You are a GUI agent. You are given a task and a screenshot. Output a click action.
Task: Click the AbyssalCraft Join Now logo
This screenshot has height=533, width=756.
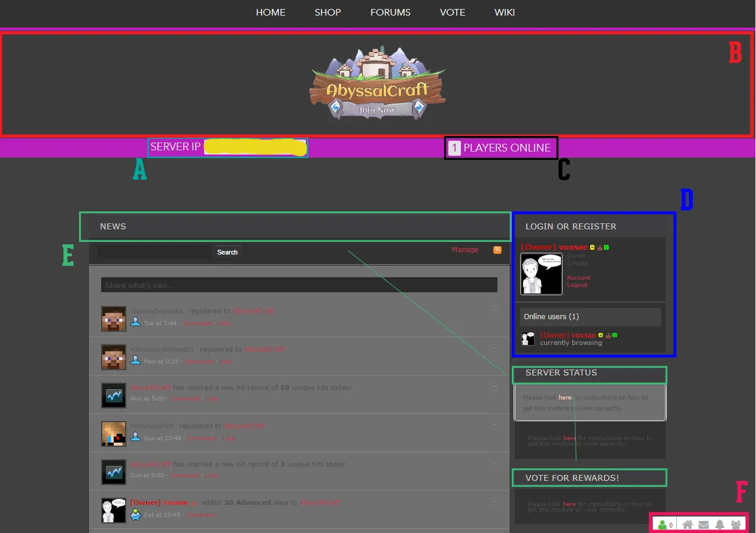pyautogui.click(x=378, y=83)
